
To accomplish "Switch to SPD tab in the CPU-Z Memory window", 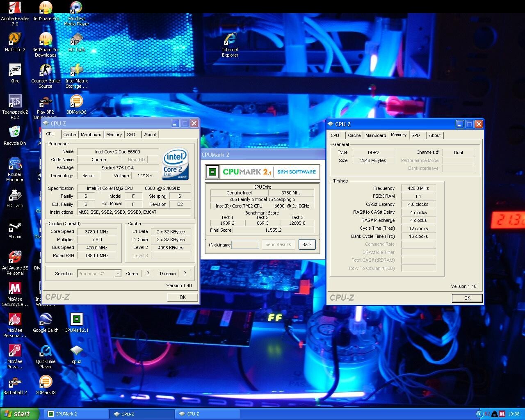I will tap(415, 135).
